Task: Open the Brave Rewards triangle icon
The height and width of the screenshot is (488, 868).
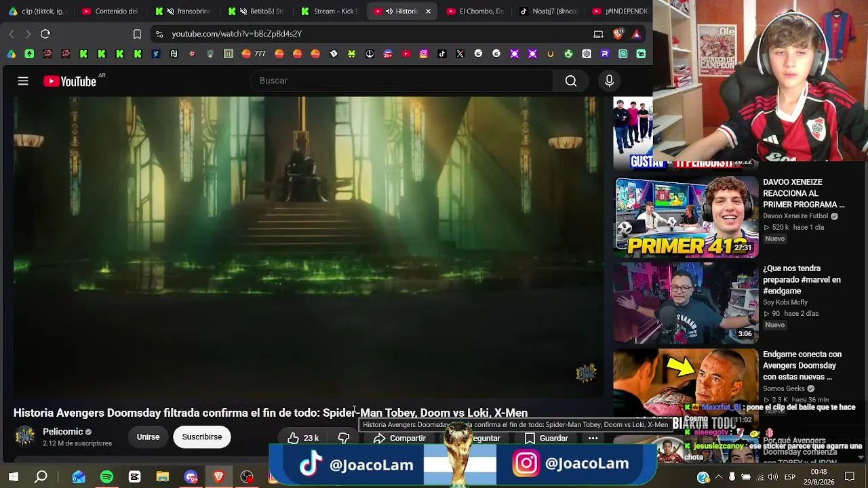Action: click(x=636, y=34)
